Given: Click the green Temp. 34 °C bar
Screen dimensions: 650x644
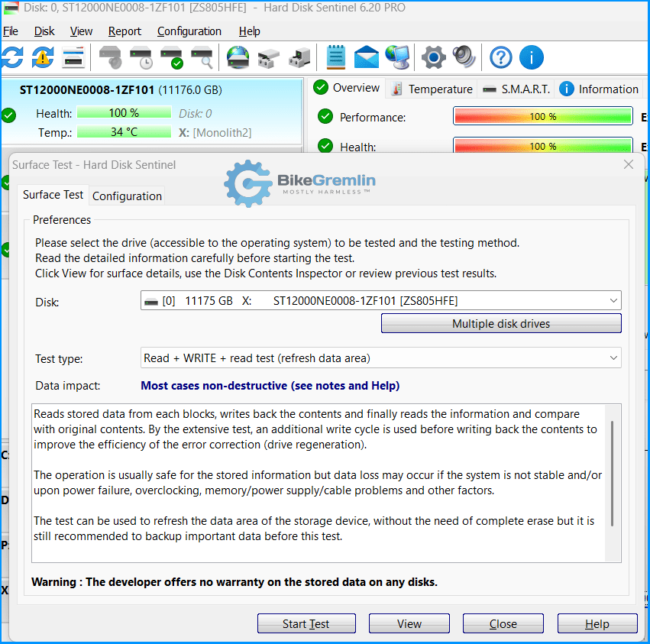Looking at the screenshot, I should tap(124, 132).
